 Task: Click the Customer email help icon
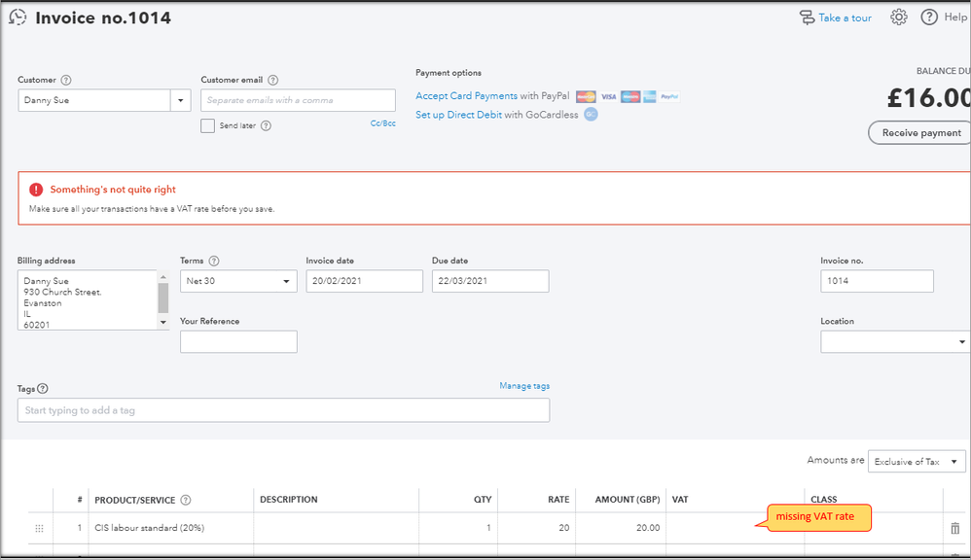point(273,80)
